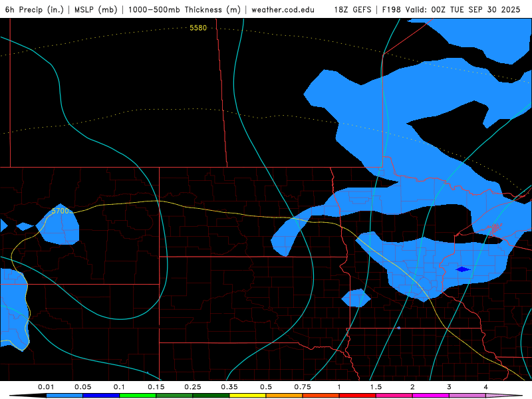Click the small dark blue precipitation diamond on map
Viewport: 532px width, 399px height.
click(463, 269)
